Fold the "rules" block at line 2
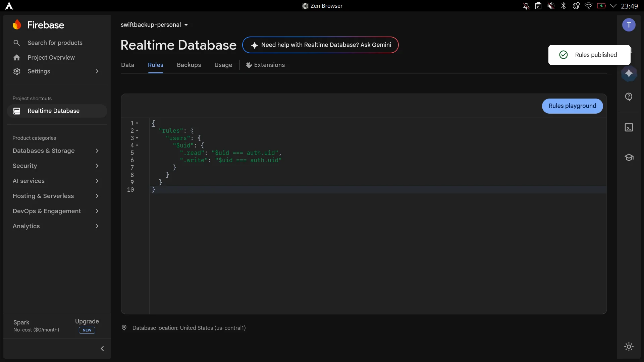 (137, 131)
